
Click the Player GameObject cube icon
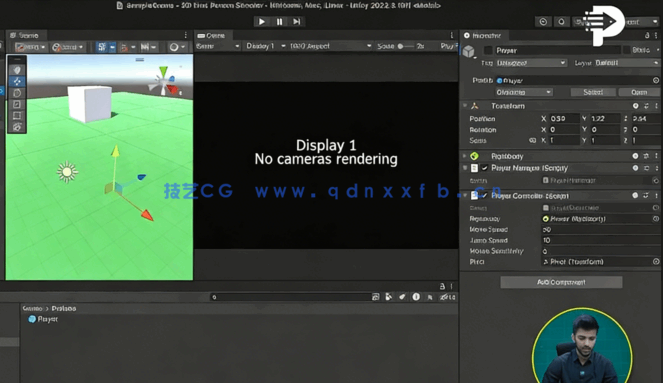(x=468, y=52)
